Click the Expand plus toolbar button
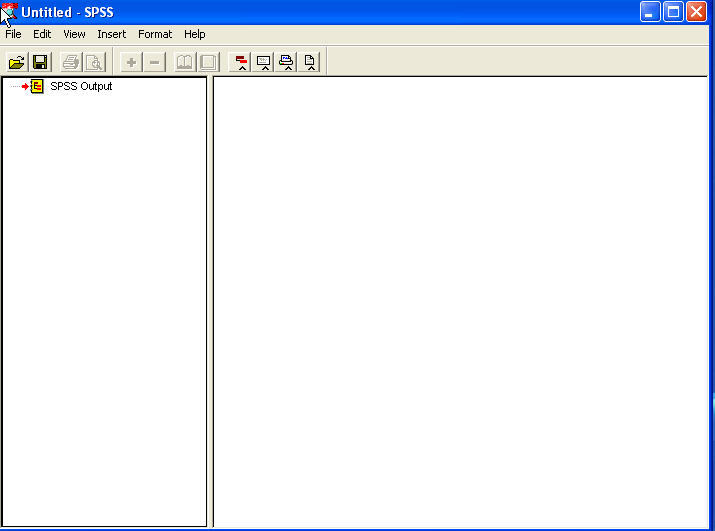 pos(131,62)
